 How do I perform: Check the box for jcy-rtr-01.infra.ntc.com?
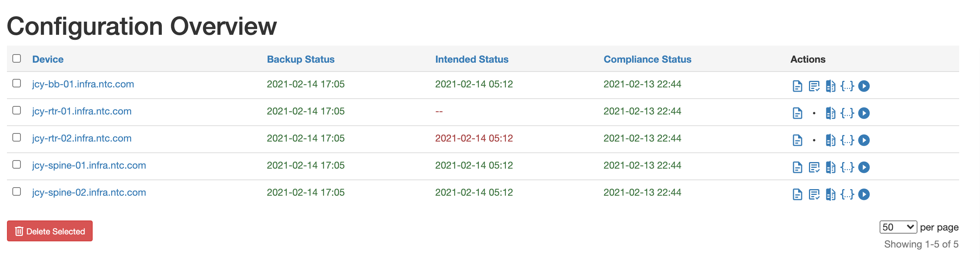click(17, 110)
